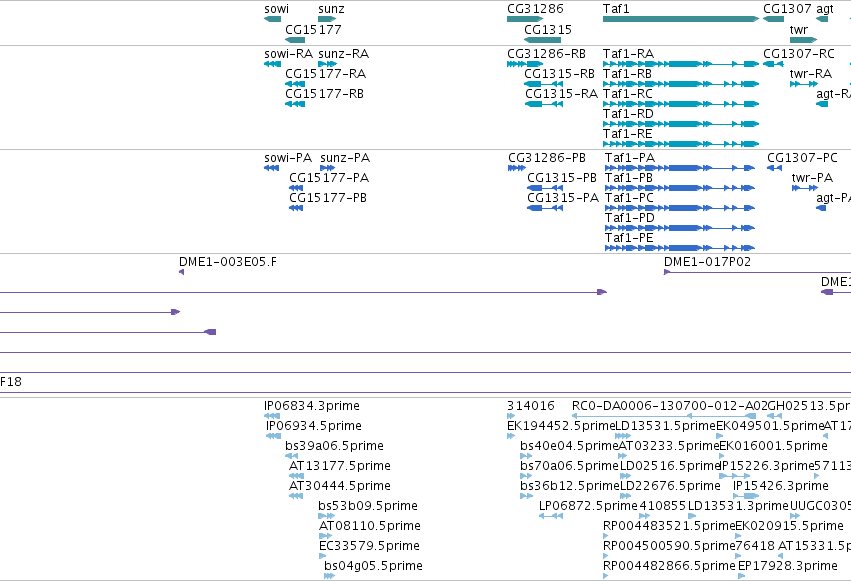This screenshot has width=851, height=581.
Task: Click the CG15177 gene bar
Action: [295, 40]
